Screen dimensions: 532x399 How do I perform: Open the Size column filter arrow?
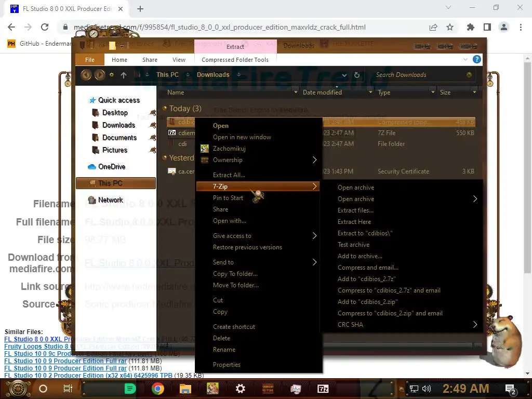pyautogui.click(x=474, y=92)
